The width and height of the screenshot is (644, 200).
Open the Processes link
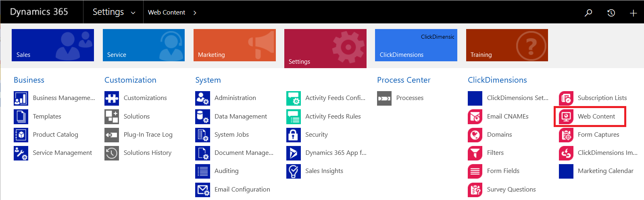[x=410, y=98]
